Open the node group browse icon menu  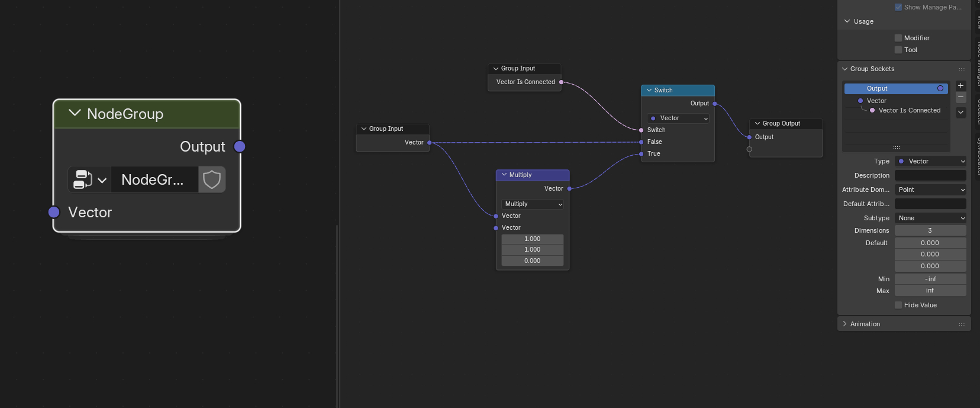89,179
